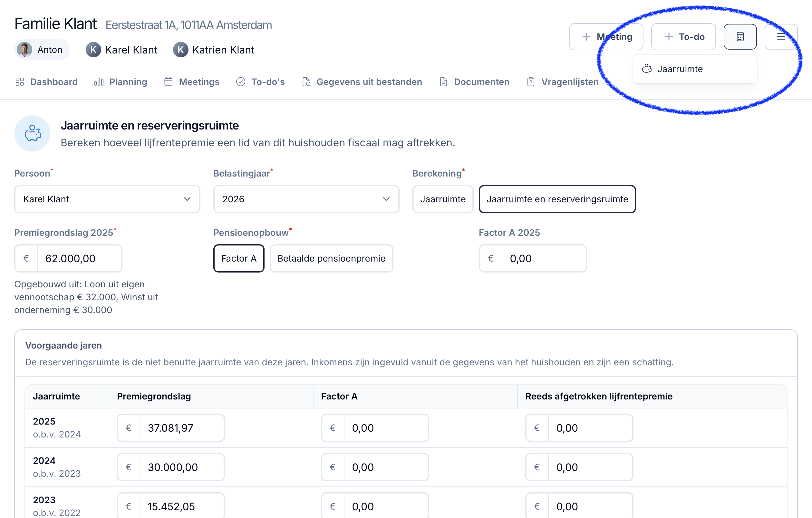Viewport: 812px width, 518px height.
Task: Click the Premiegrondslag column header
Action: point(154,396)
